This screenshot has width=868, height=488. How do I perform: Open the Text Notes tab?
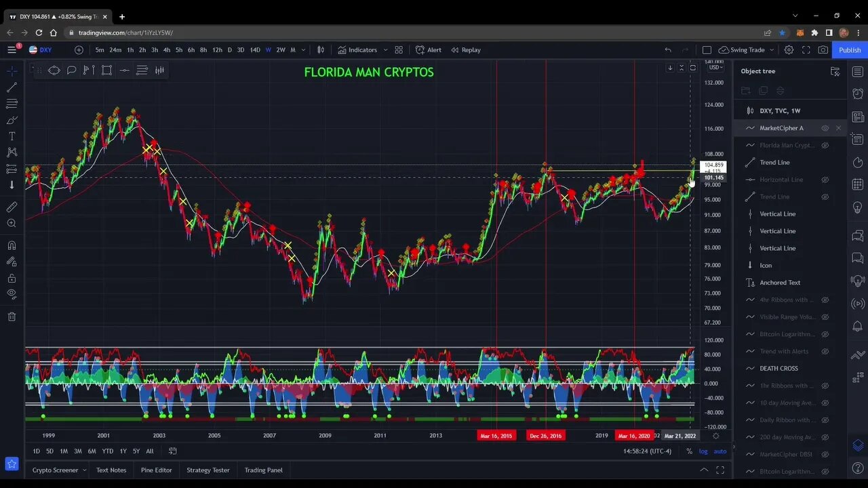(x=111, y=470)
